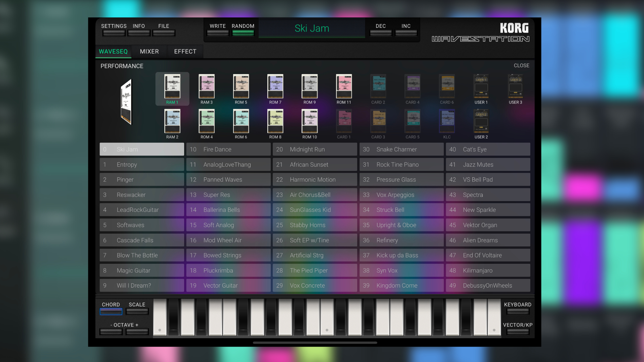Close the performance browser

click(521, 66)
